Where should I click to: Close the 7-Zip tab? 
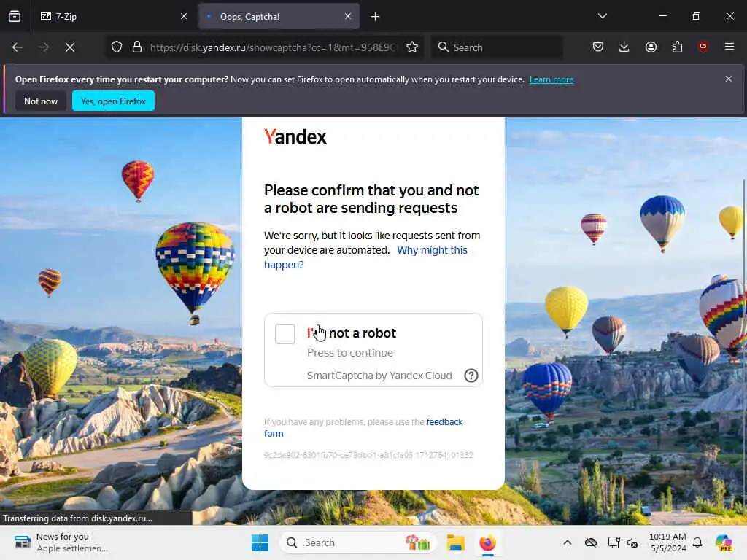[183, 17]
